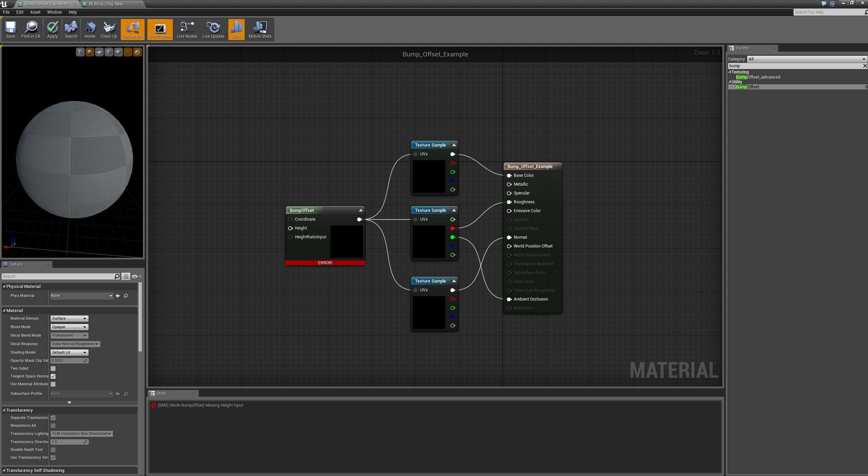
Task: Toggle realtime preview stopwatch icon
Action: [x=137, y=52]
